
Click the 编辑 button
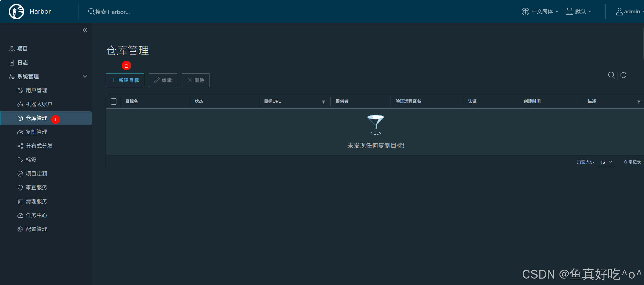click(163, 80)
